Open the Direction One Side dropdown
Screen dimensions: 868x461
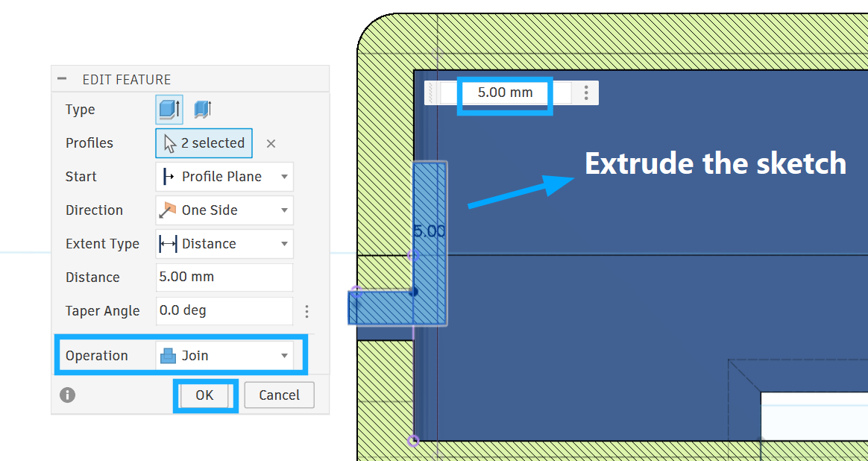[224, 210]
